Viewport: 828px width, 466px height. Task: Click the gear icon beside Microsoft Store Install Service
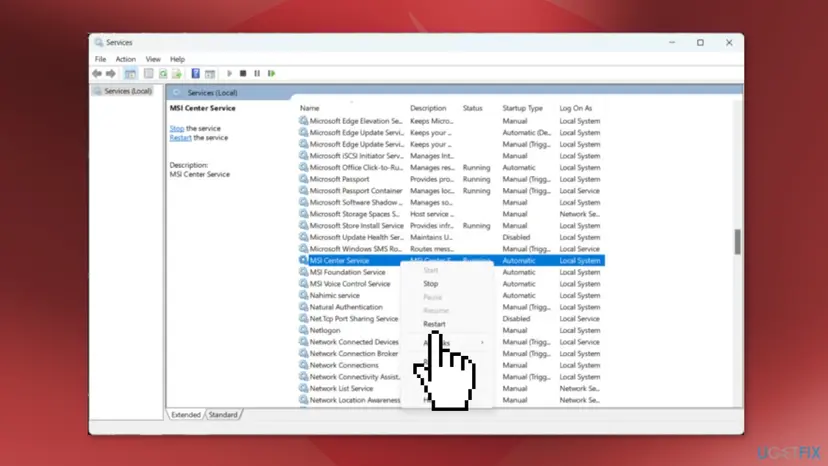click(303, 226)
